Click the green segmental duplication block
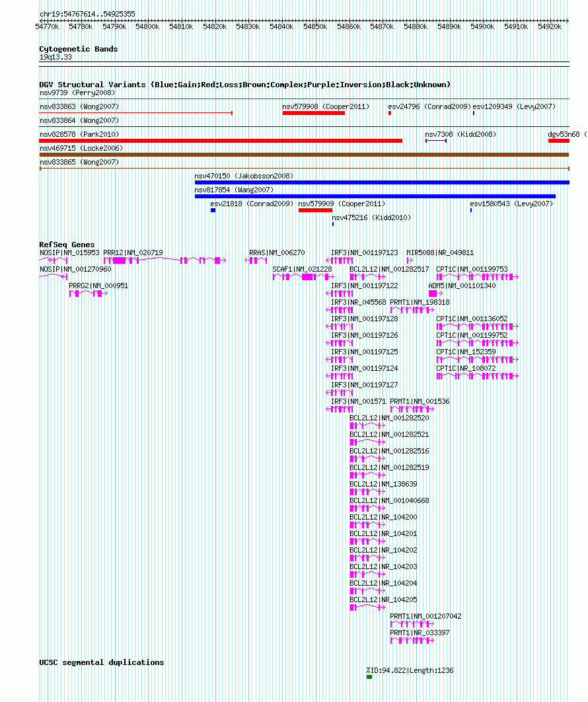 click(369, 677)
